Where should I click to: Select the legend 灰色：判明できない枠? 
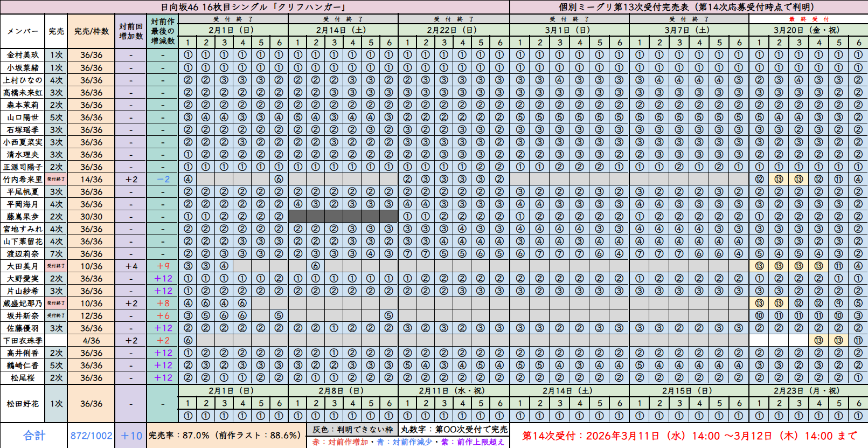click(352, 430)
